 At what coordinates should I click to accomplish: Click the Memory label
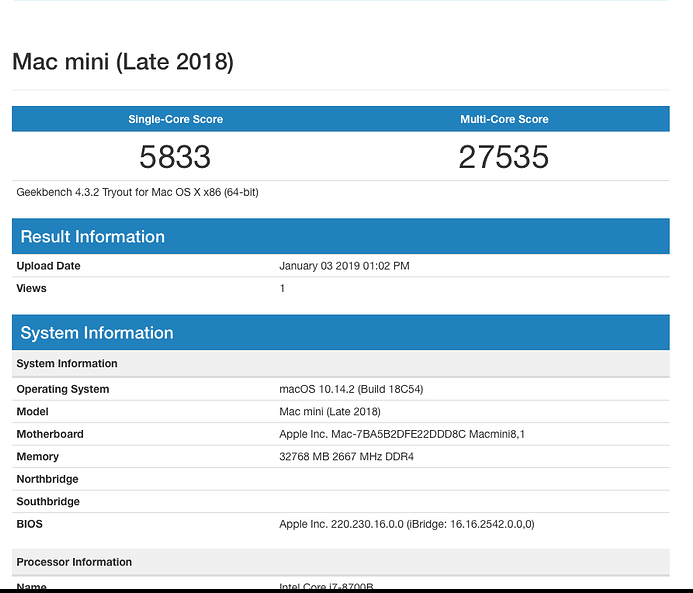(x=38, y=457)
